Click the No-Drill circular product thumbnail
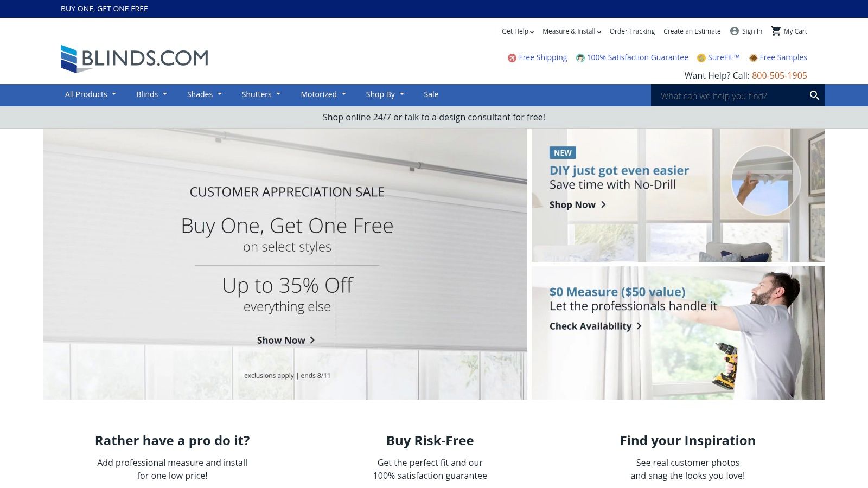 (x=765, y=181)
